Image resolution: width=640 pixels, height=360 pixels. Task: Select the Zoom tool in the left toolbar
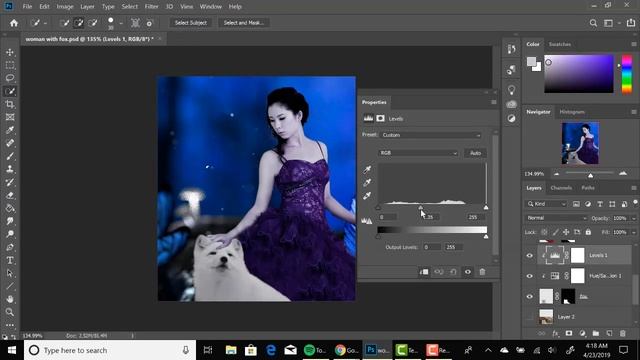click(10, 312)
